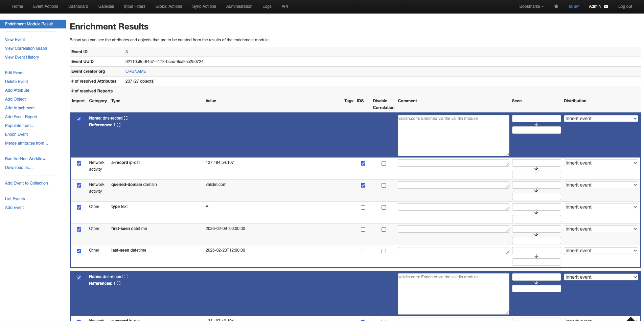644x321 pixels.
Task: Open the ORGNAME event creator link
Action: [x=136, y=71]
